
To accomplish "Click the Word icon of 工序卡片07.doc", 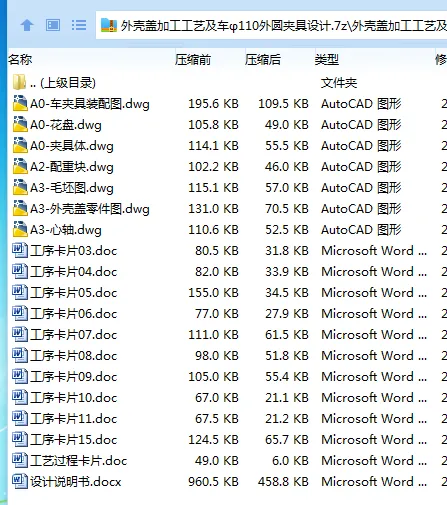I will tap(20, 334).
